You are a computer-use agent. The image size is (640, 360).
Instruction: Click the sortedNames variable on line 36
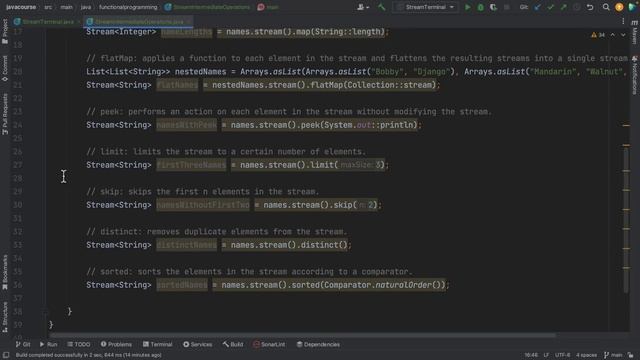tap(182, 285)
